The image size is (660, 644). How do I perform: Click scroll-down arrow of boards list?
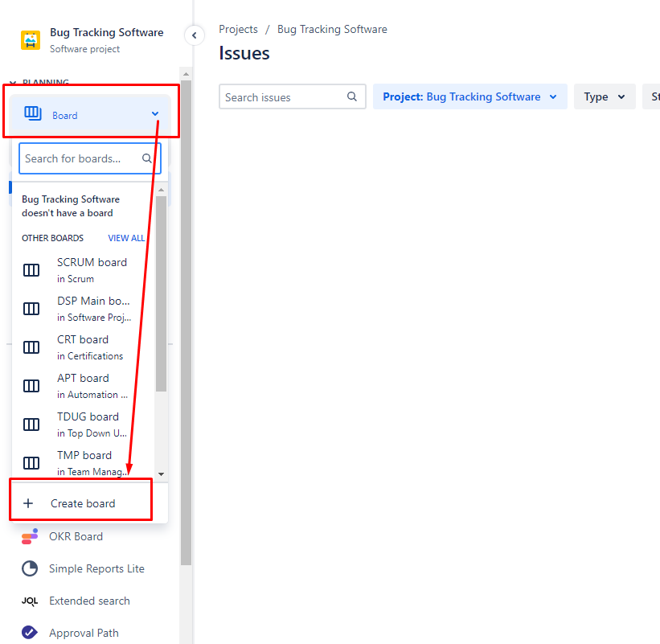tap(162, 474)
